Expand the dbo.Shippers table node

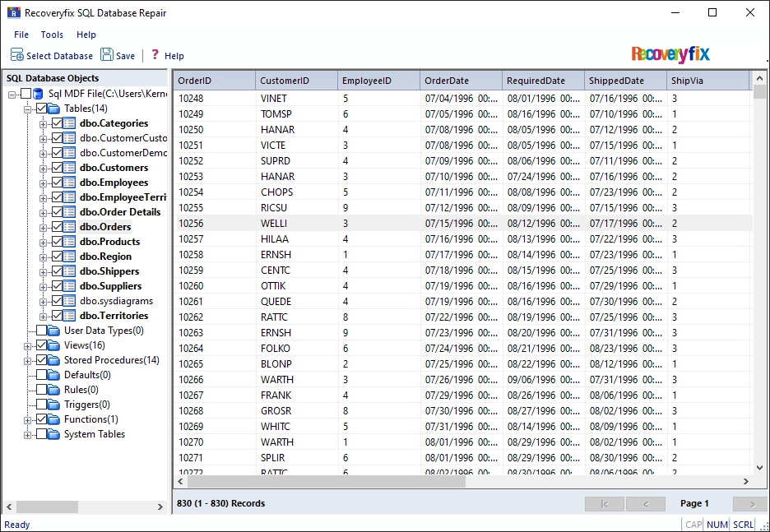pos(44,272)
